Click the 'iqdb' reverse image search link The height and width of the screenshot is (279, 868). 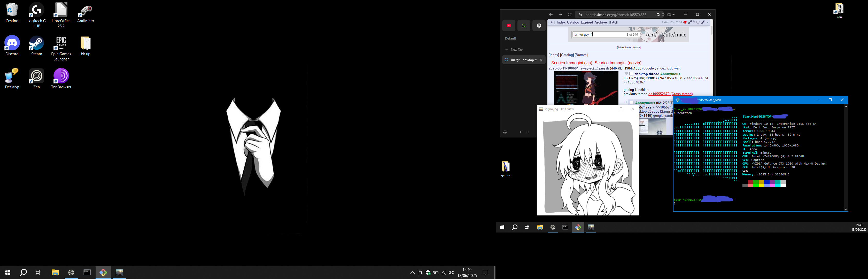[670, 68]
